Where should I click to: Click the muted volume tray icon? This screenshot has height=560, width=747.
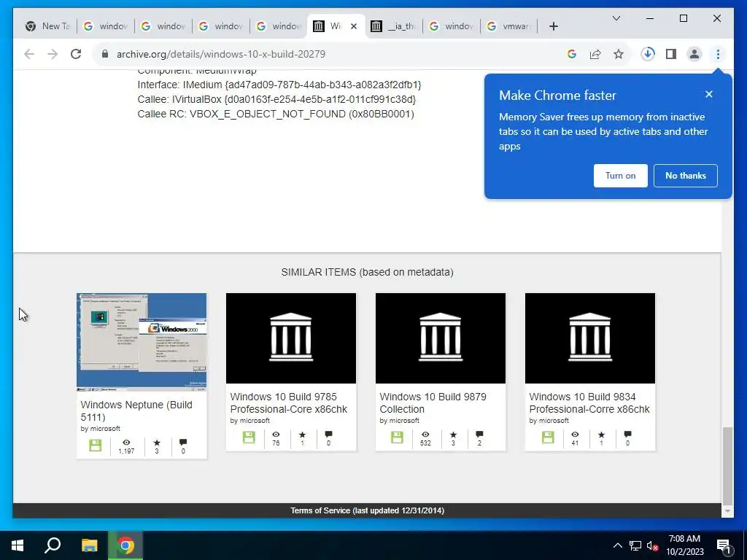tap(652, 545)
